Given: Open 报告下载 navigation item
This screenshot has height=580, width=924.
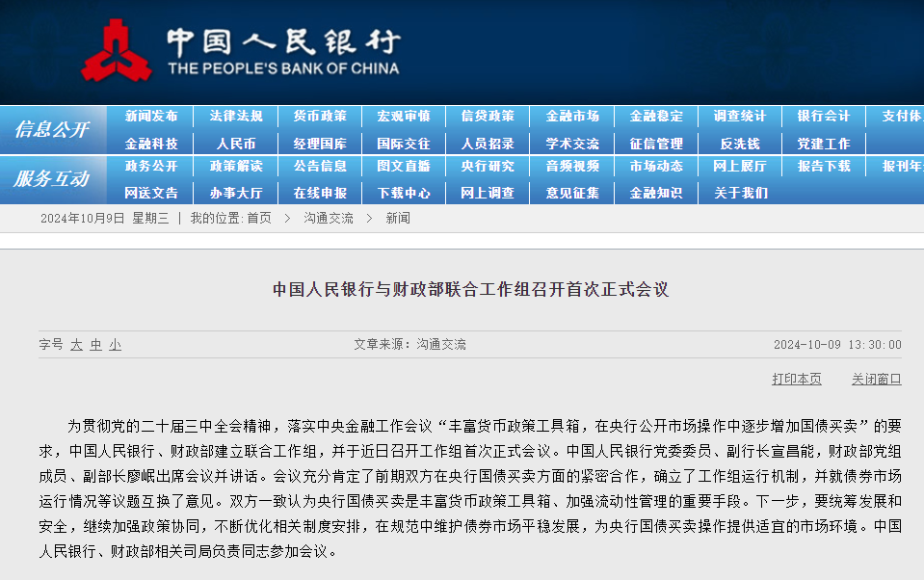Looking at the screenshot, I should click(824, 167).
